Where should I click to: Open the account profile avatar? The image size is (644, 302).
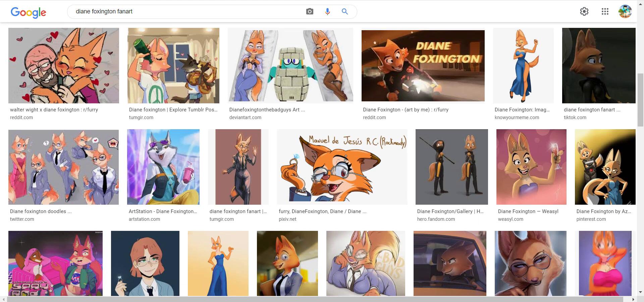625,11
